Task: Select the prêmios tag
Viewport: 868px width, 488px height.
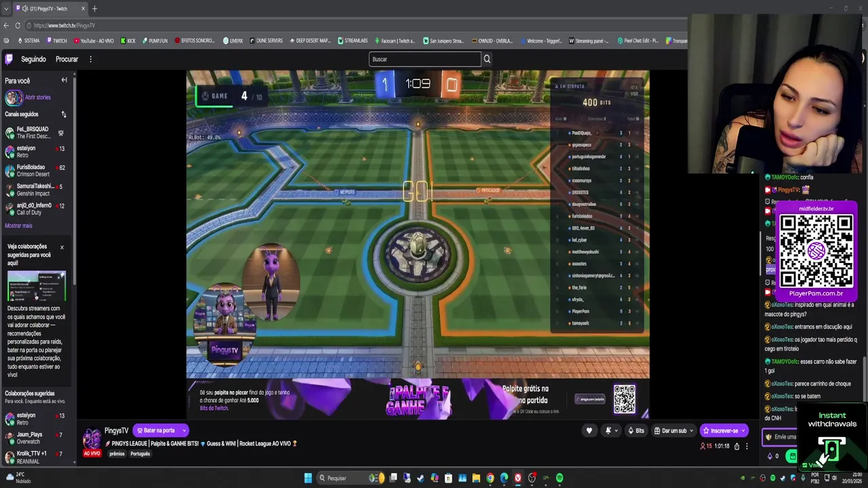Action: tap(117, 453)
